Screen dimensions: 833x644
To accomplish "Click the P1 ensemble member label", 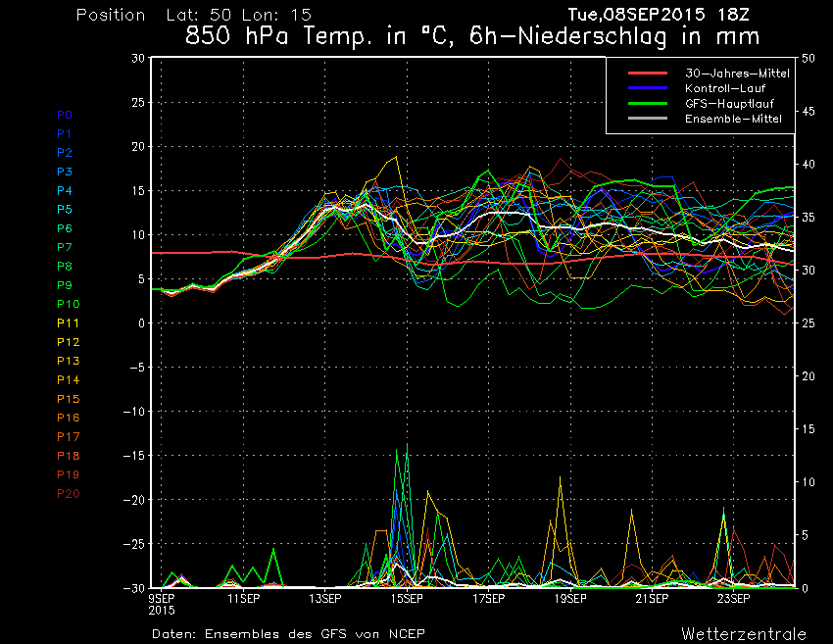I will click(x=64, y=134).
